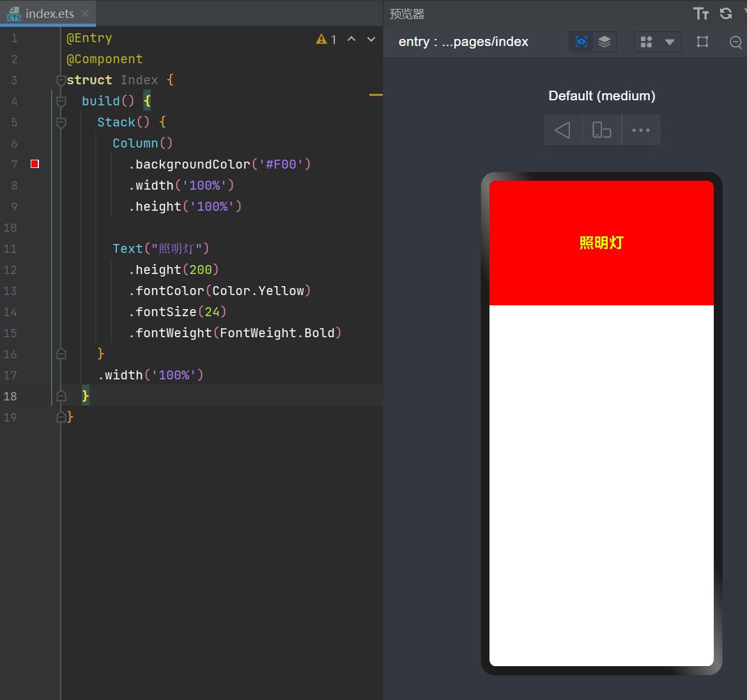This screenshot has width=747, height=700.
Task: Click the multi-device grid icon in previewer
Action: point(646,42)
